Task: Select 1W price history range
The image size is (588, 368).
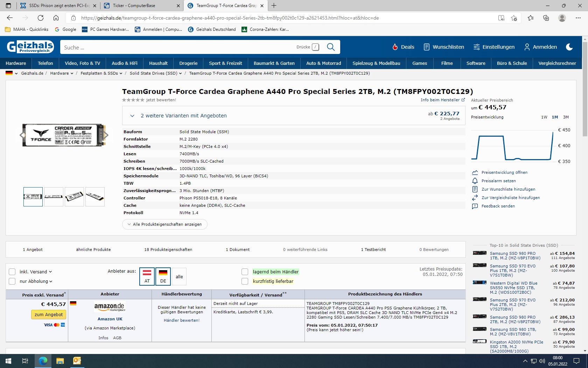Action: click(544, 117)
